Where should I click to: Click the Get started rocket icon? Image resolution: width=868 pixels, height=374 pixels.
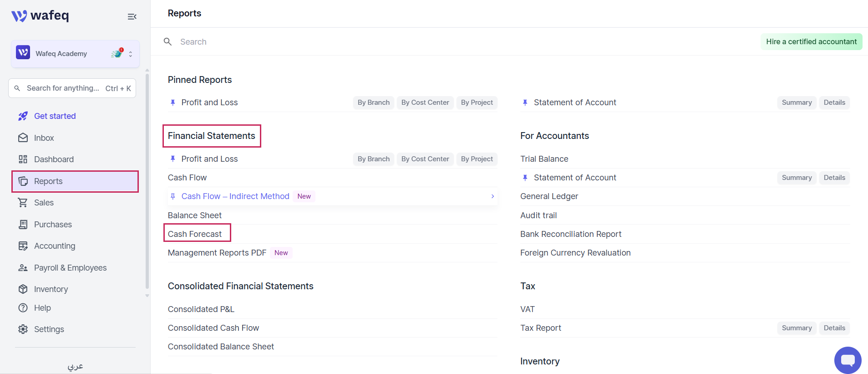23,116
